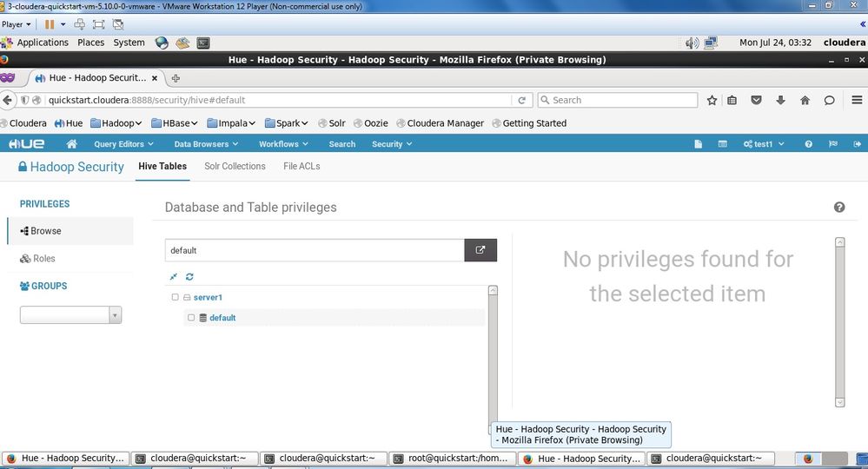Click VMware send Ctrl+Alt+Del icon
The height and width of the screenshot is (469, 868).
80,24
